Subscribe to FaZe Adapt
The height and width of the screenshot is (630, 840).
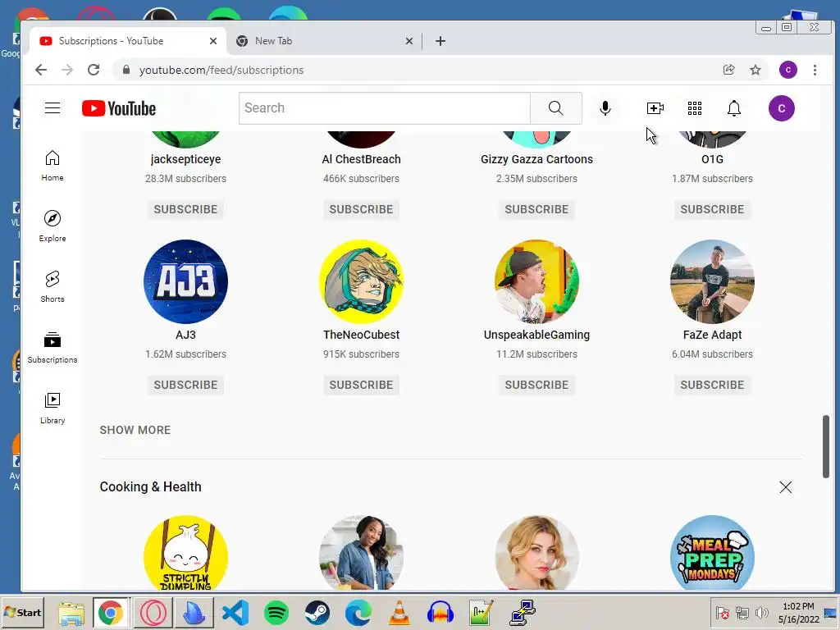click(712, 385)
